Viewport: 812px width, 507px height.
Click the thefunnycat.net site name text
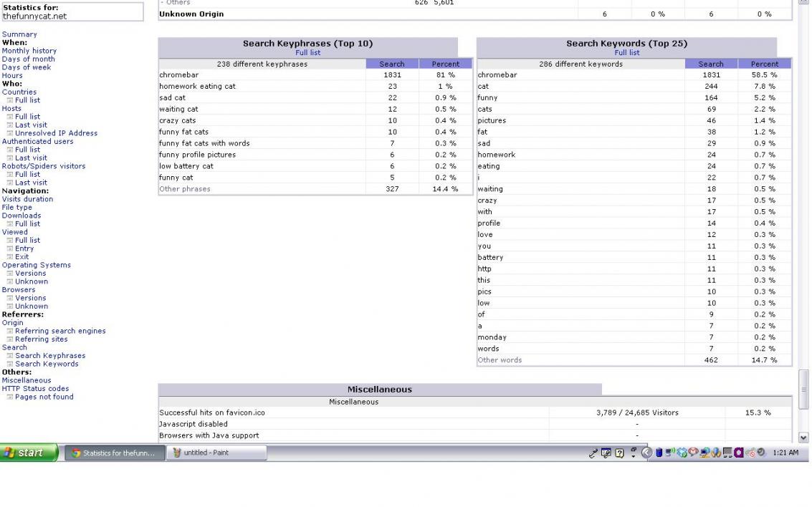click(x=34, y=16)
